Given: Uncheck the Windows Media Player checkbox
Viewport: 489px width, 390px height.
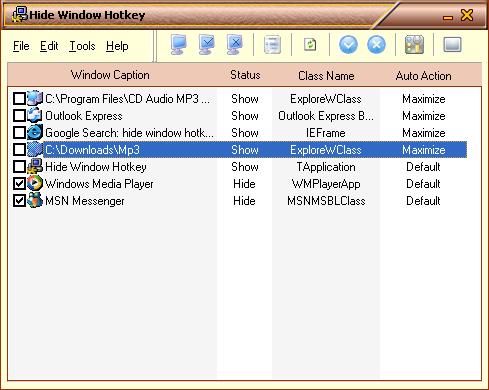Looking at the screenshot, I should (19, 184).
